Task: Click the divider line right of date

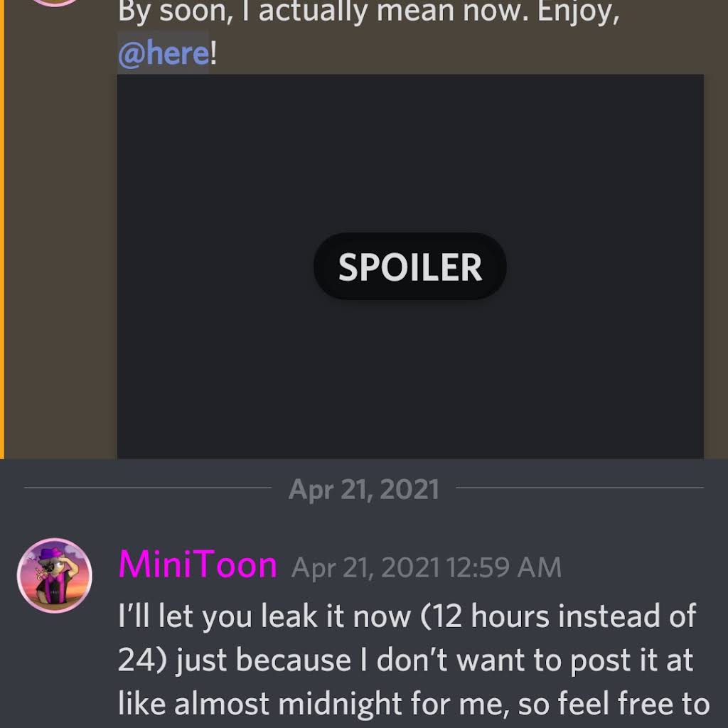Action: pyautogui.click(x=580, y=488)
